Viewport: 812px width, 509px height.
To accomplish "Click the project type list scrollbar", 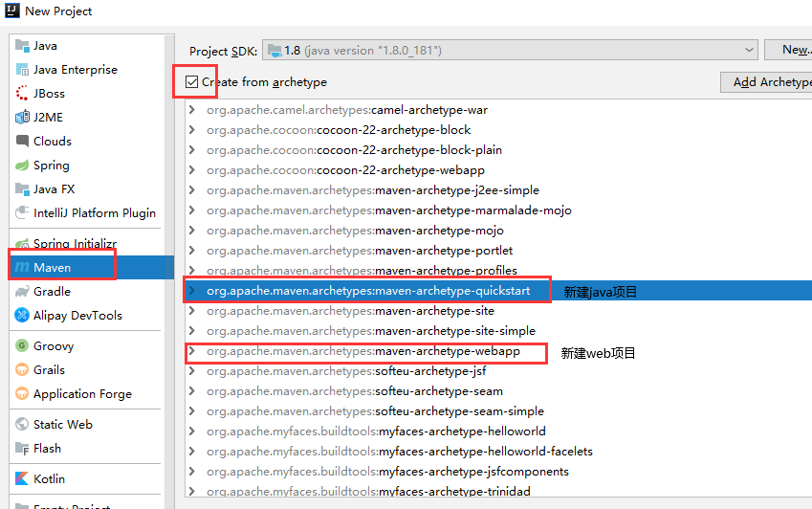I will 169,272.
